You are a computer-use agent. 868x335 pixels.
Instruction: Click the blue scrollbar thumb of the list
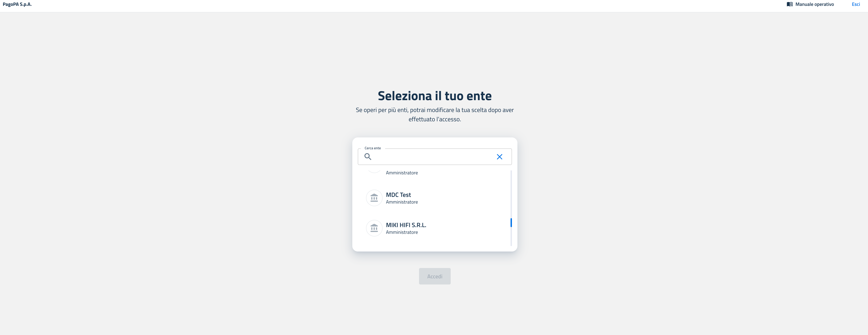coord(511,222)
